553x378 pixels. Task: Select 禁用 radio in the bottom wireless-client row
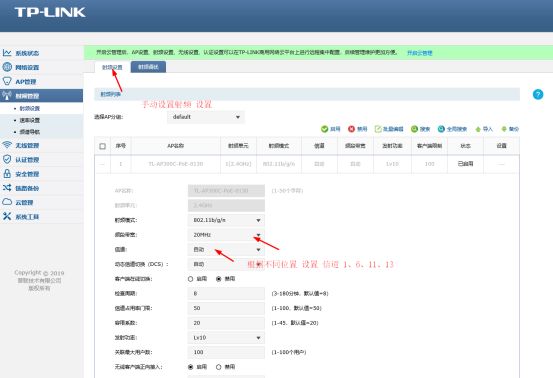point(219,367)
